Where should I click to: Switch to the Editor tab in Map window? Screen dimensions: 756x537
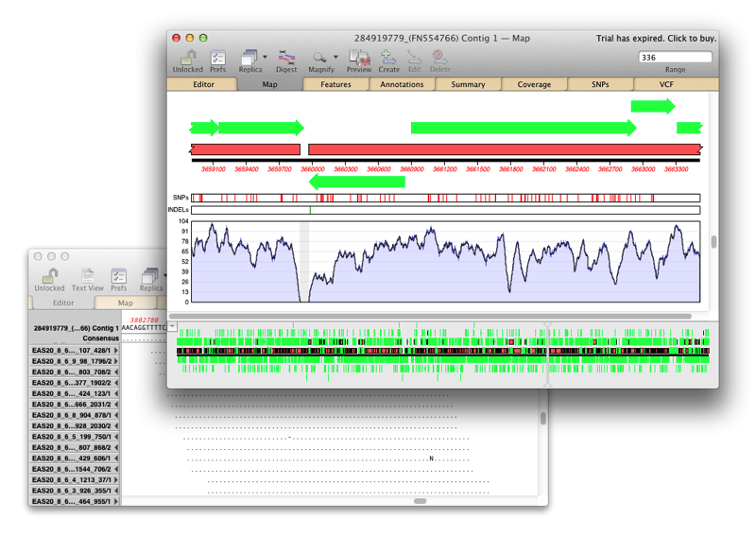click(203, 84)
